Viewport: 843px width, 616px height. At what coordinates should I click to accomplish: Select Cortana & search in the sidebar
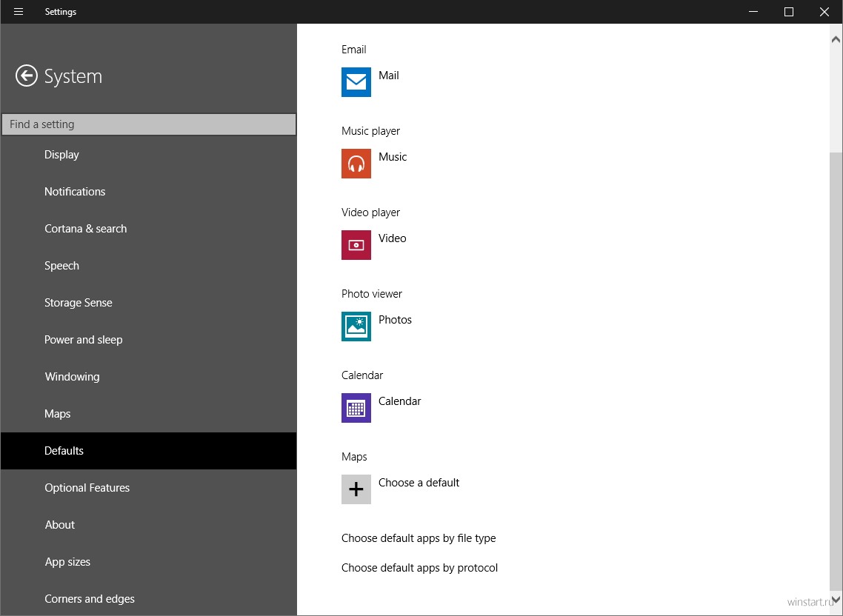148,229
